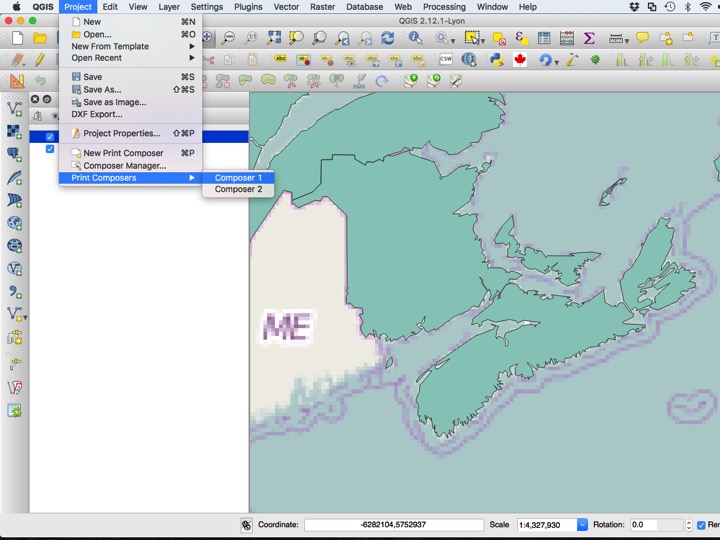Viewport: 720px width, 540px height.
Task: Click the Rotation value field
Action: click(656, 524)
